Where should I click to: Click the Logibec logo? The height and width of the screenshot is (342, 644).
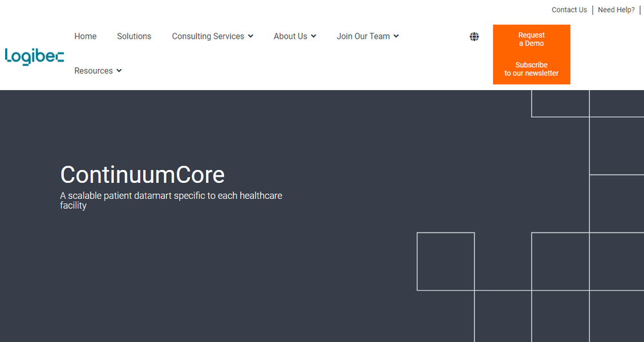click(35, 57)
